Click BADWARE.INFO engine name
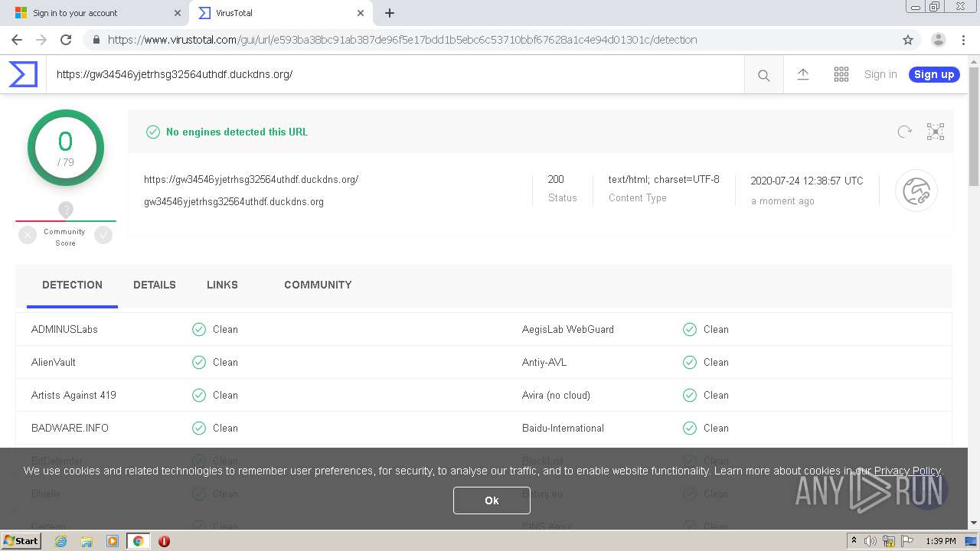The height and width of the screenshot is (551, 980). point(70,428)
